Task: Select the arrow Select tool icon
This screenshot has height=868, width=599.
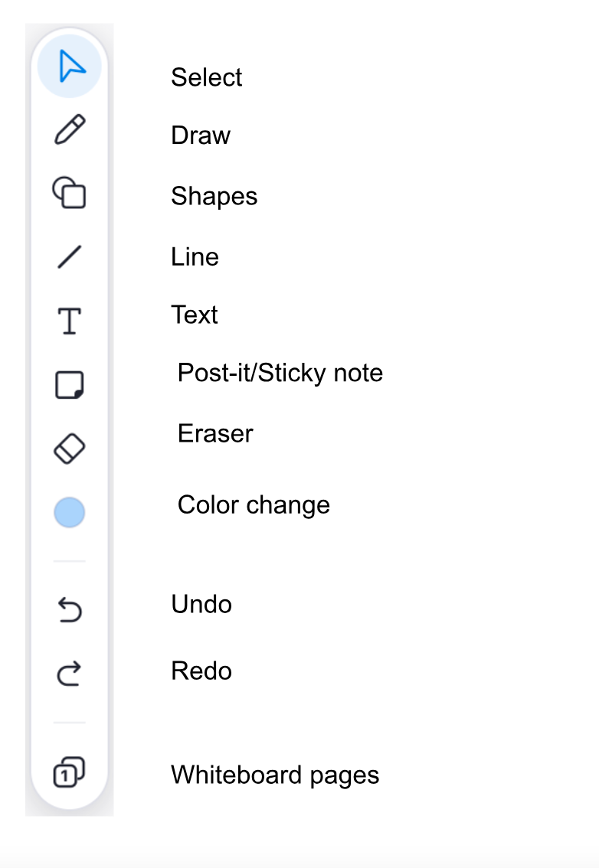Action: pos(70,67)
